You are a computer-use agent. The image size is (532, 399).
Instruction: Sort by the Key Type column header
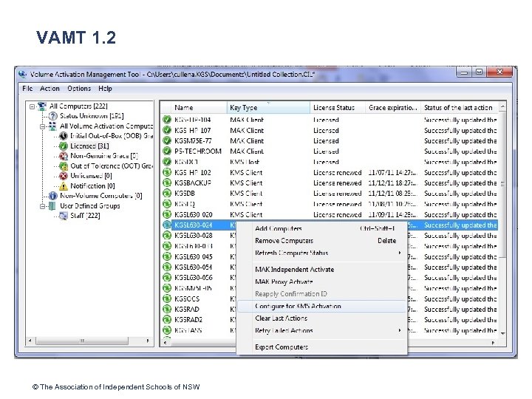coord(268,108)
